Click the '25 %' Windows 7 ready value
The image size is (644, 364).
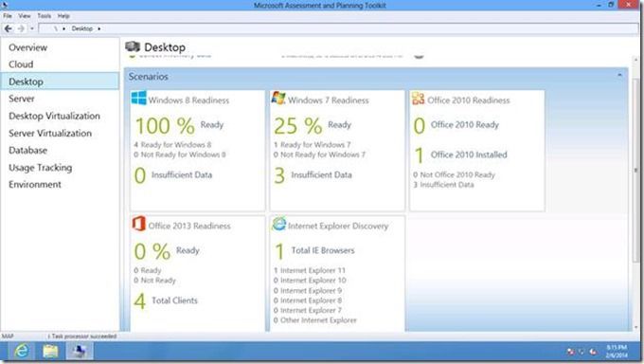298,125
